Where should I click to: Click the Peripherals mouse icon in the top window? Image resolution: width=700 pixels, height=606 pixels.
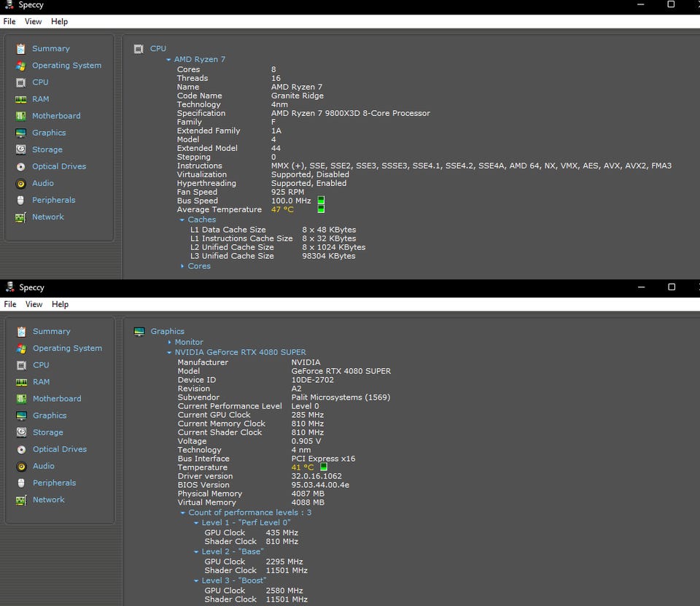pyautogui.click(x=20, y=200)
